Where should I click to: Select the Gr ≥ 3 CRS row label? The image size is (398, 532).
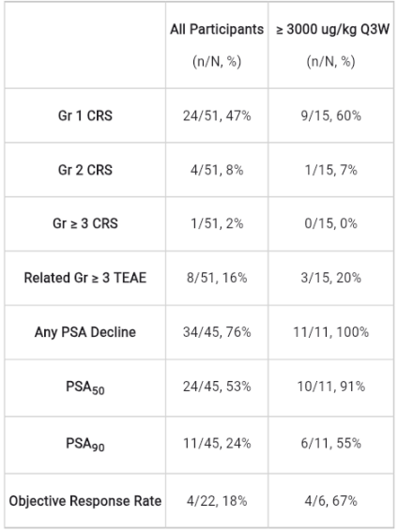[85, 223]
